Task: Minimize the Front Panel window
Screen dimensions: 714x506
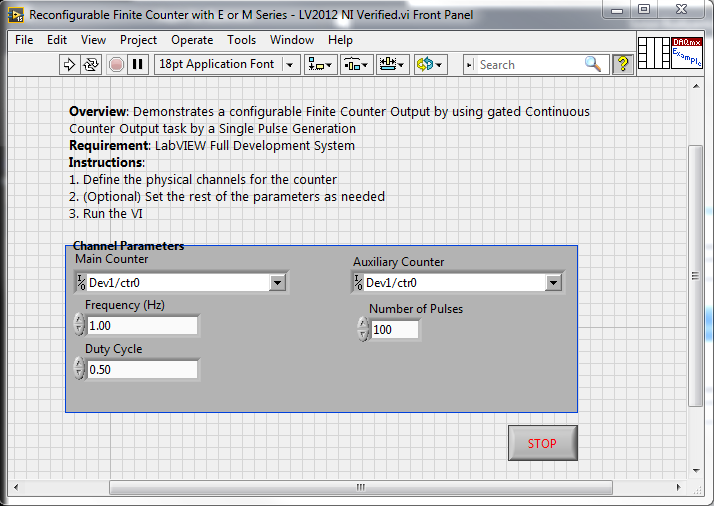Action: pyautogui.click(x=617, y=10)
